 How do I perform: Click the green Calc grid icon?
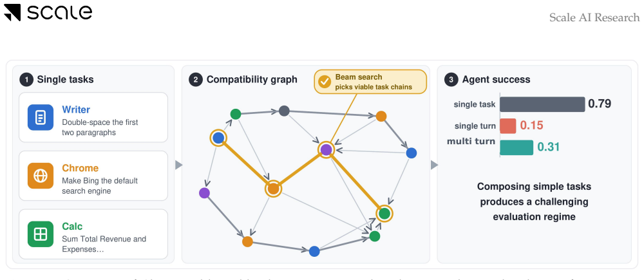pos(40,234)
